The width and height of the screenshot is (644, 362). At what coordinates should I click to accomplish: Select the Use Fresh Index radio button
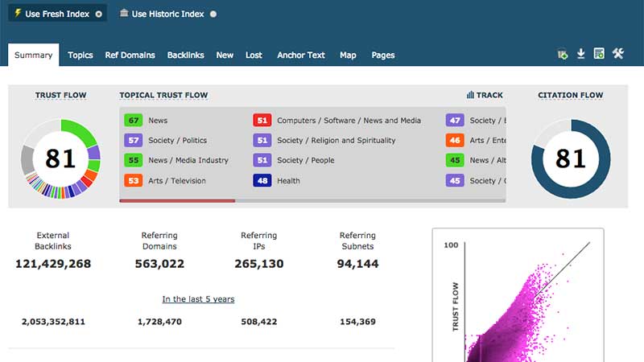tap(99, 14)
